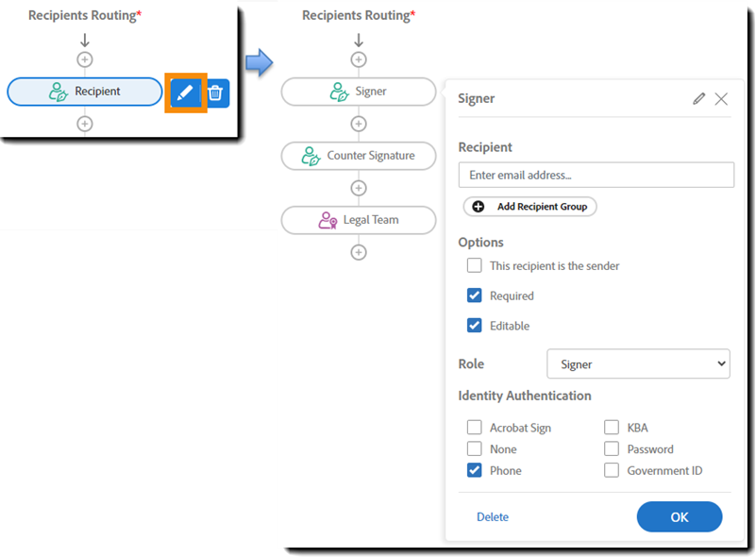The height and width of the screenshot is (557, 756).
Task: Click the plus node above Recipient
Action: click(x=85, y=59)
